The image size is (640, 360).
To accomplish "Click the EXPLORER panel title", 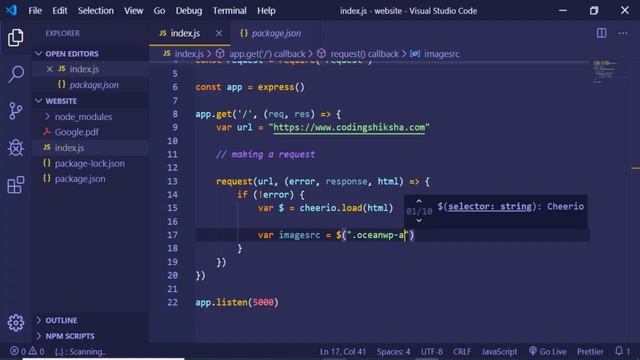I will (62, 33).
